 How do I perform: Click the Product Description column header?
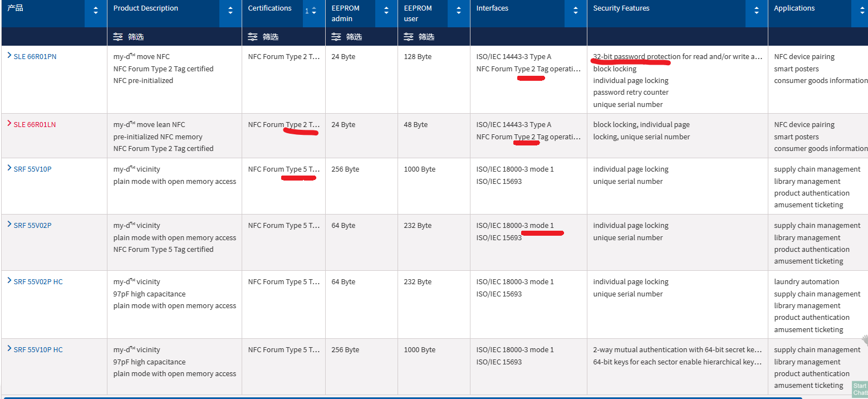(146, 8)
